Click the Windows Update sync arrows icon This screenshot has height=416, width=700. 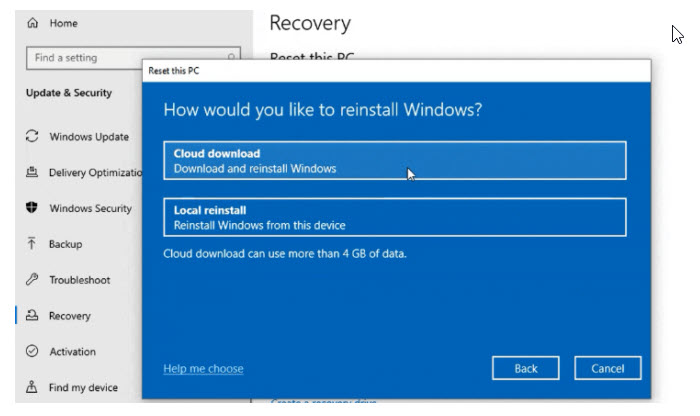[32, 137]
